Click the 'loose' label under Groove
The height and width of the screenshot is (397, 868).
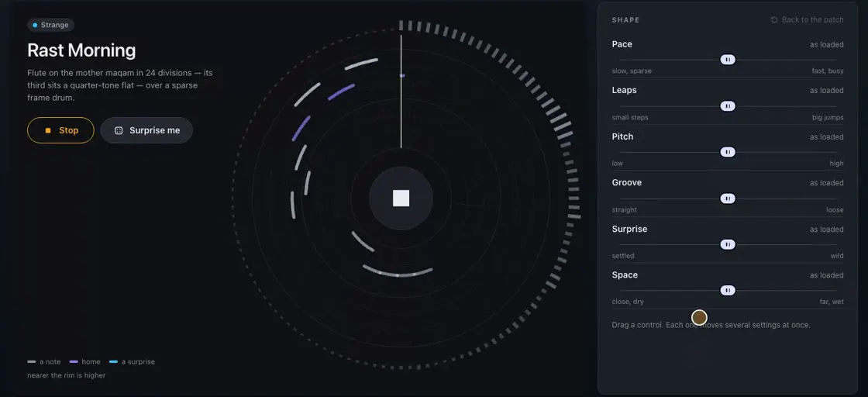835,210
